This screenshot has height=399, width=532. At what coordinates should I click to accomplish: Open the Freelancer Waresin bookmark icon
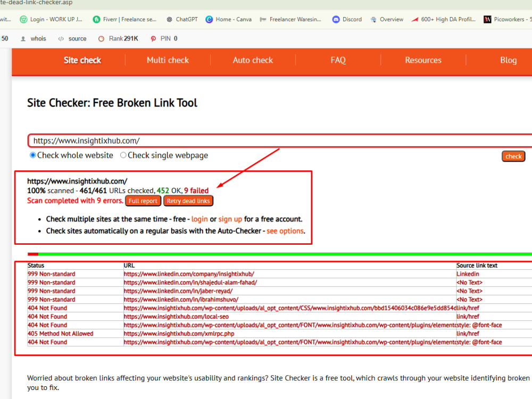pos(263,19)
